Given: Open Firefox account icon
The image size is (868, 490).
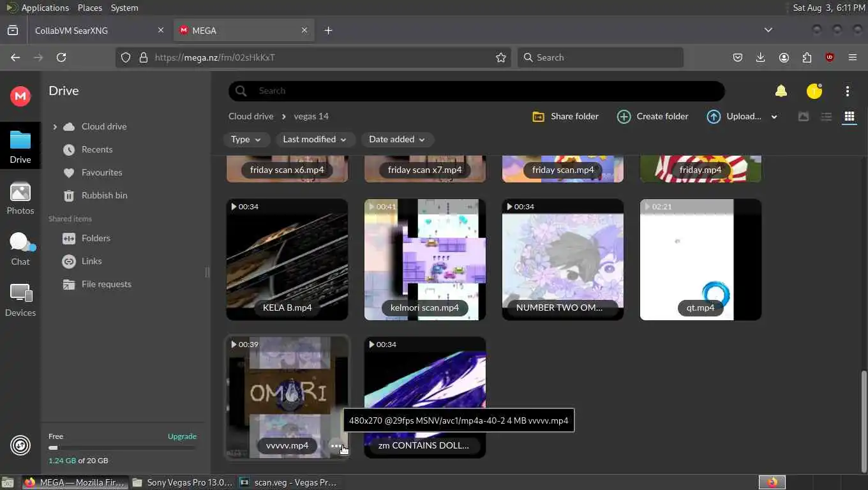Looking at the screenshot, I should coord(784,57).
